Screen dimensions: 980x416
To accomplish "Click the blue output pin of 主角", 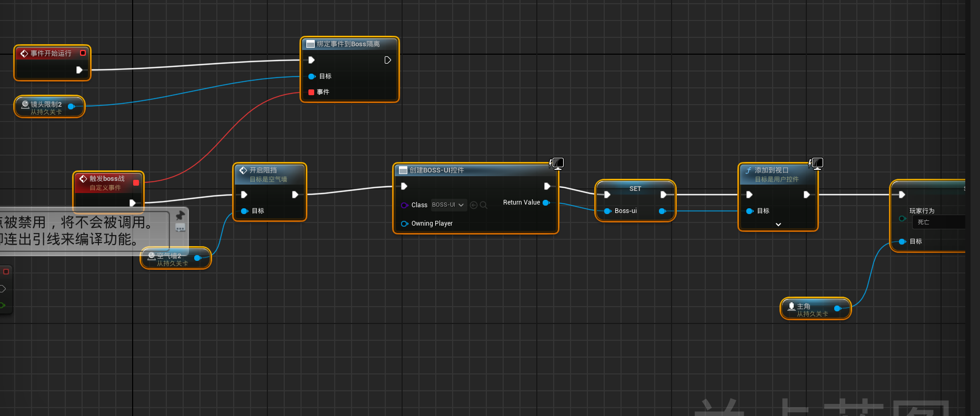I will [x=837, y=308].
